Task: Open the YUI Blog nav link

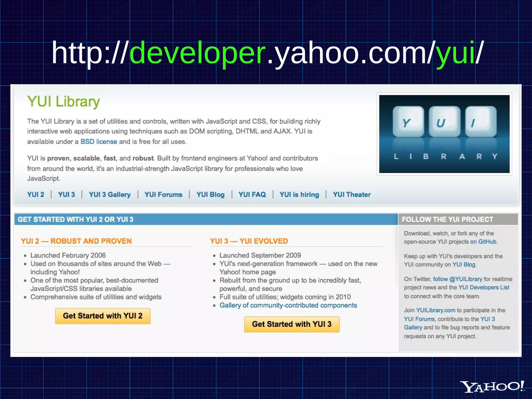Action: 210,195
